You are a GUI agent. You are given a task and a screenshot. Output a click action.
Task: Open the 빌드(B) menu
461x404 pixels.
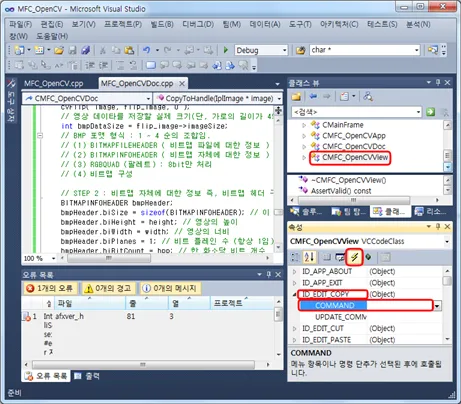(162, 24)
